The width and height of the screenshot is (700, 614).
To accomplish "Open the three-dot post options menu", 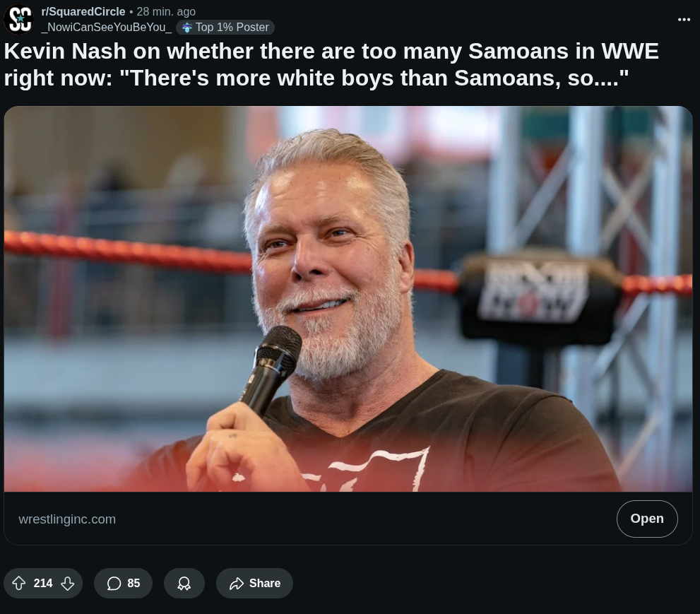I will pos(684,19).
